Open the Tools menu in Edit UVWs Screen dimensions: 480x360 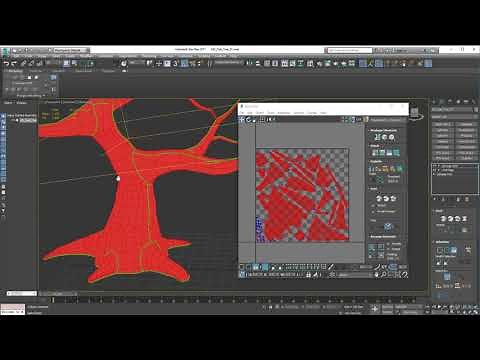tap(271, 113)
